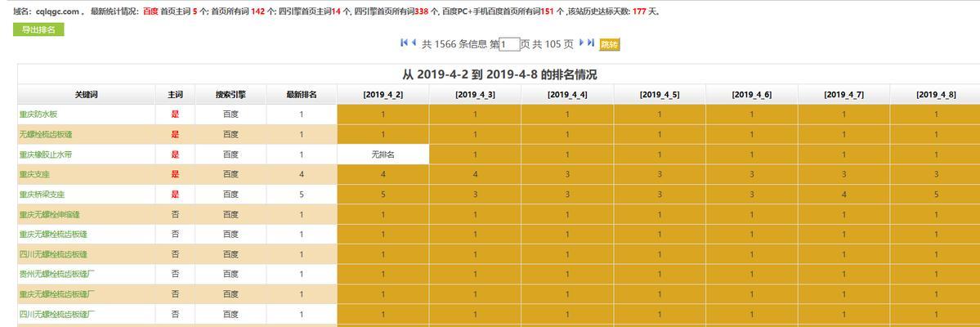This screenshot has width=980, height=327.
Task: Open the keyword link 重庆防水板
Action: [38, 114]
